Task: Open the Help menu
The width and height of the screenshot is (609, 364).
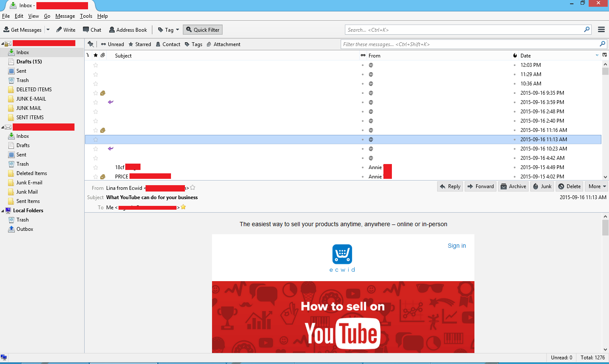Action: (102, 16)
